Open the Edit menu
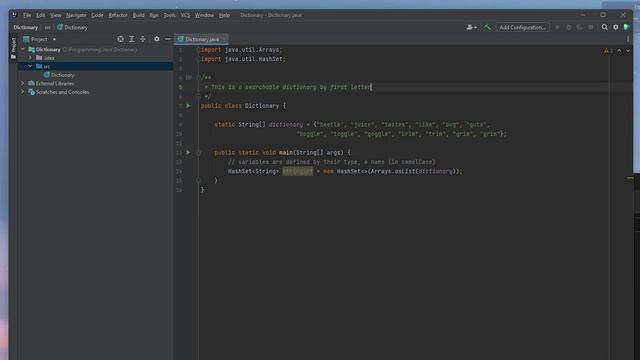Image resolution: width=640 pixels, height=360 pixels. pos(41,15)
